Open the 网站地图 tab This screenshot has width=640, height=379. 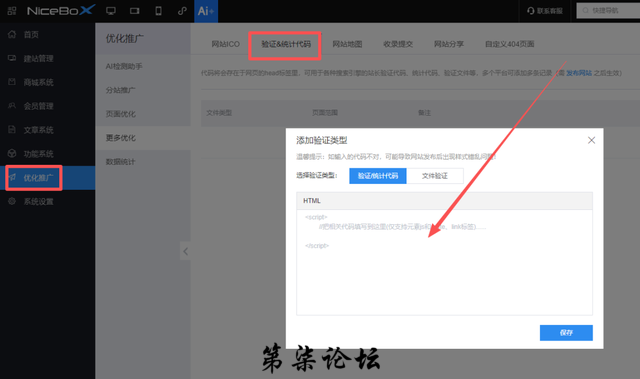347,44
